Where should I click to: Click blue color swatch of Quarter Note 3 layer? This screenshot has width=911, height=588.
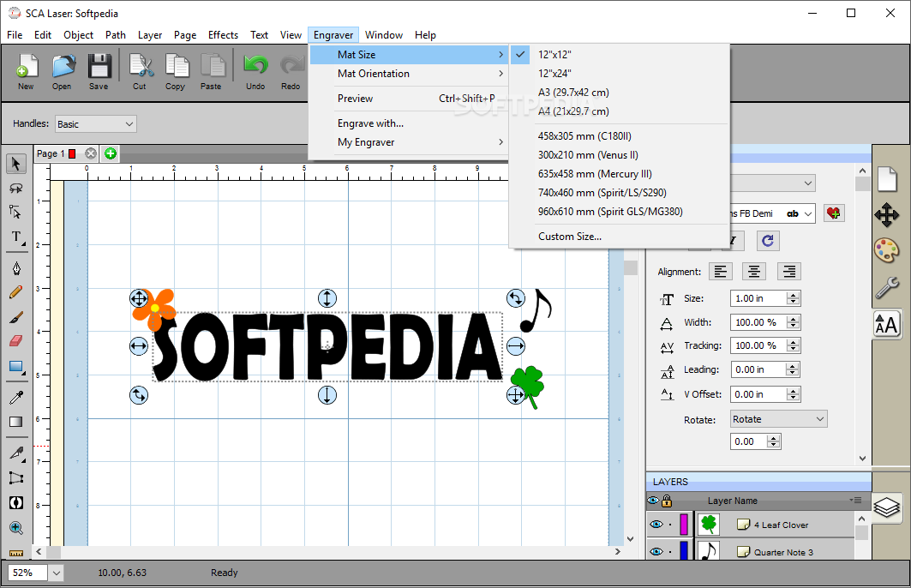(684, 550)
